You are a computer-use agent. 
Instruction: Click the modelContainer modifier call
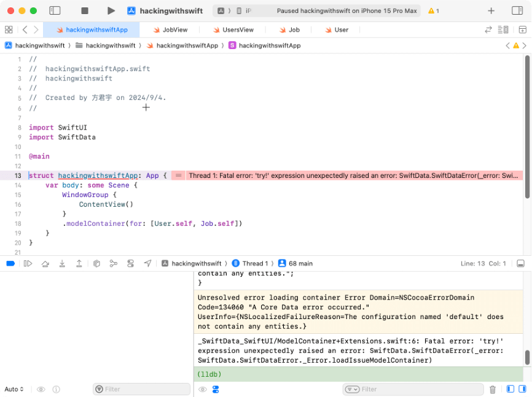95,223
